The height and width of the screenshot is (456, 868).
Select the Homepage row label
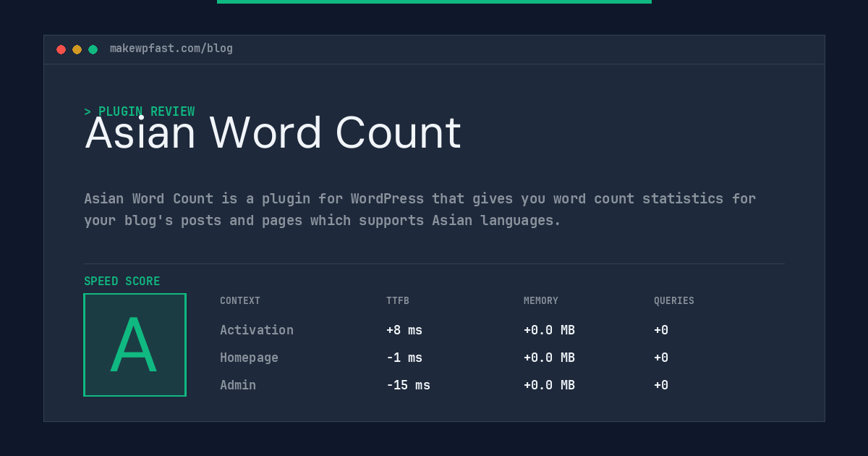point(249,358)
